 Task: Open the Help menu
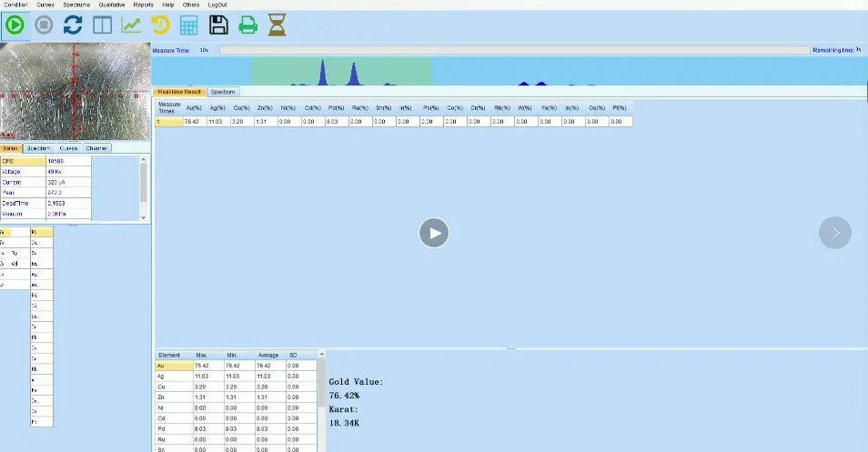[x=168, y=5]
